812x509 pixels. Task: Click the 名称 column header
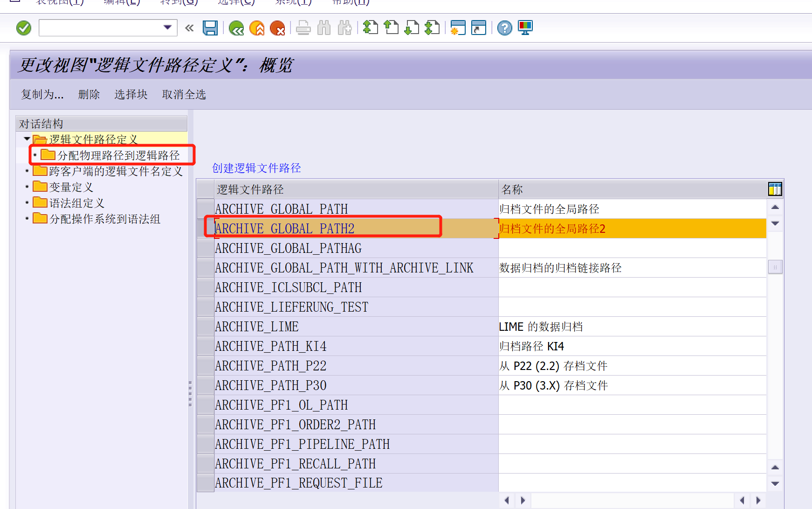click(633, 189)
